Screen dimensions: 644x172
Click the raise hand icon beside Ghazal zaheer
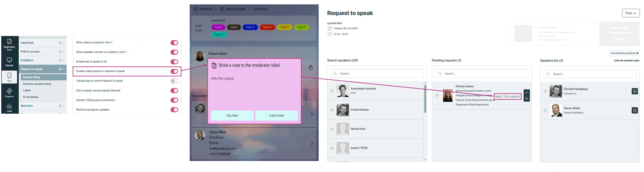coord(311,68)
